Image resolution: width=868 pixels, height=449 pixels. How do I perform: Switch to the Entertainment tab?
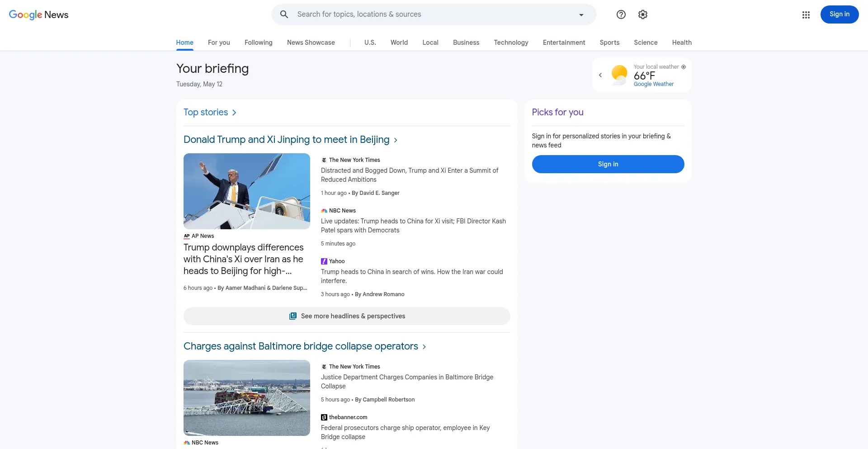[564, 43]
